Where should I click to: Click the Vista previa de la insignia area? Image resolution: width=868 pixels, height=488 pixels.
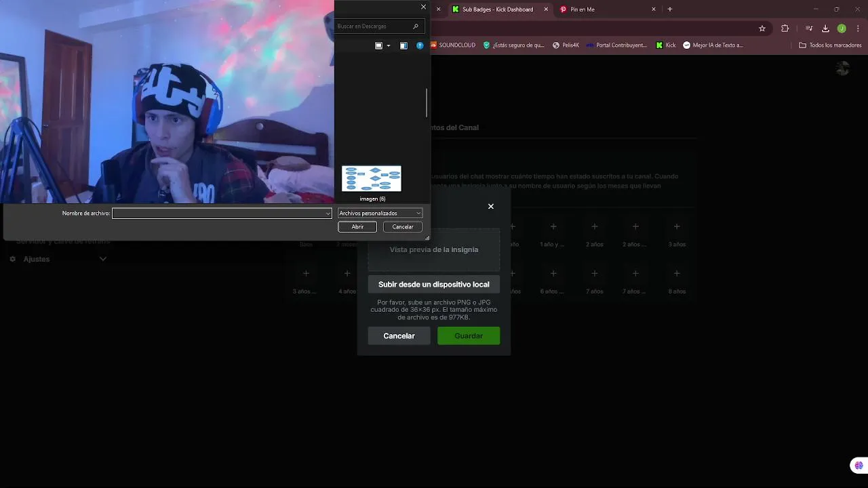tap(434, 249)
